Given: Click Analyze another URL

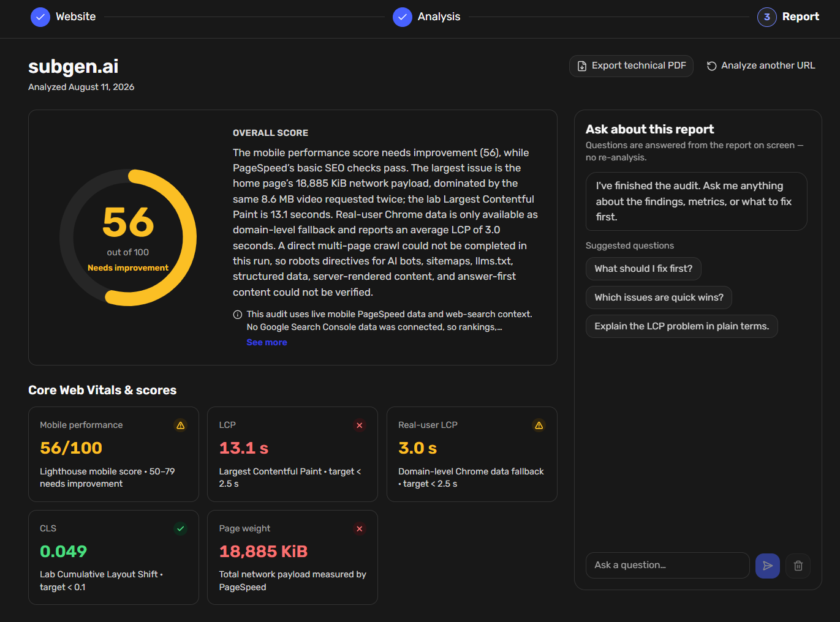Looking at the screenshot, I should 761,66.
